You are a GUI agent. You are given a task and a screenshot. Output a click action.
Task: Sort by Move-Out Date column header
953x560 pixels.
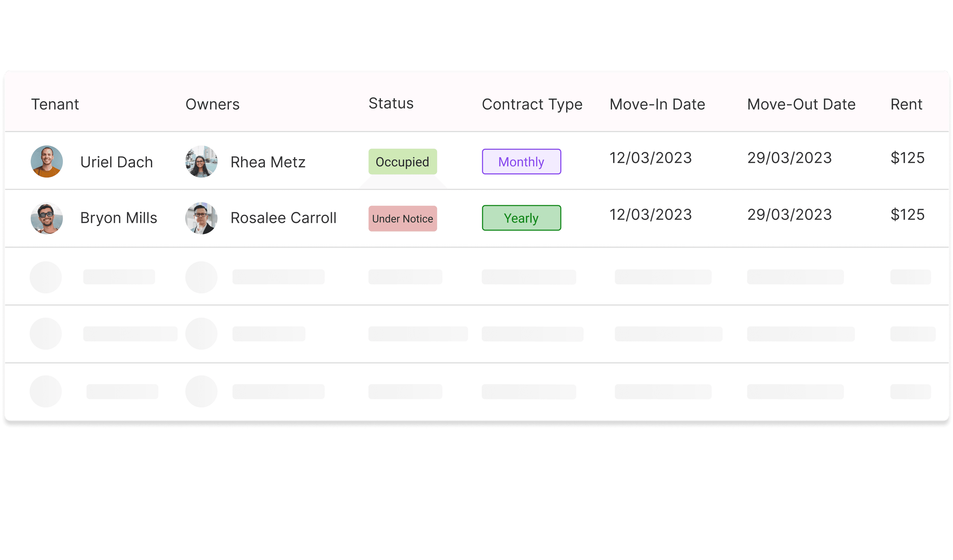coord(801,104)
